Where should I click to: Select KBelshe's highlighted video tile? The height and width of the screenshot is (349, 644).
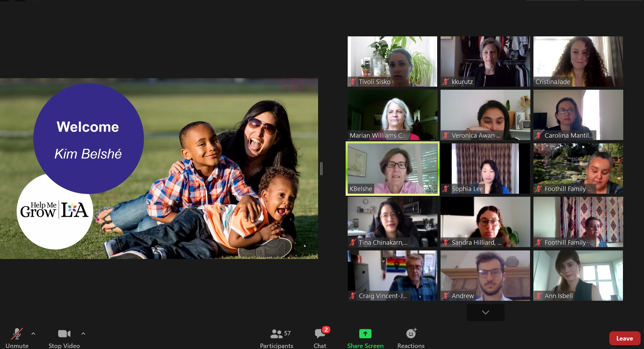coord(392,169)
